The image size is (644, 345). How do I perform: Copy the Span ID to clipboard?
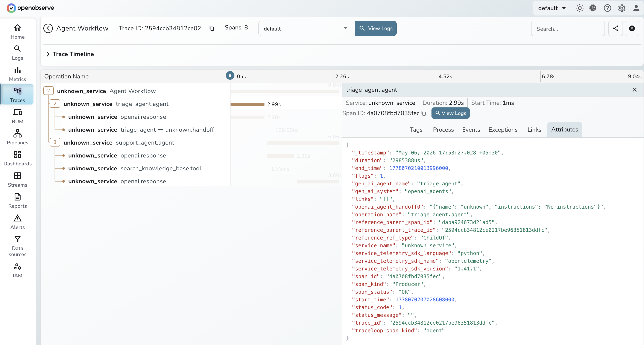click(x=424, y=113)
